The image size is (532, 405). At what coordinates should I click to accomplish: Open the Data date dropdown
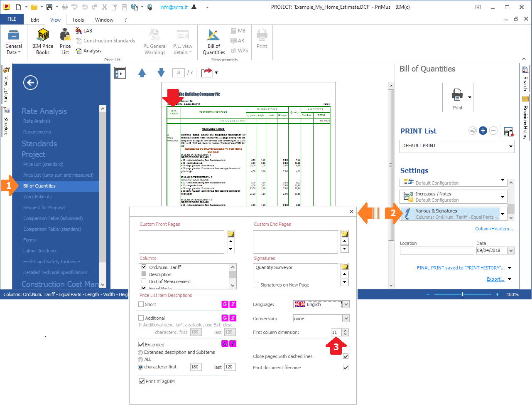[511, 250]
